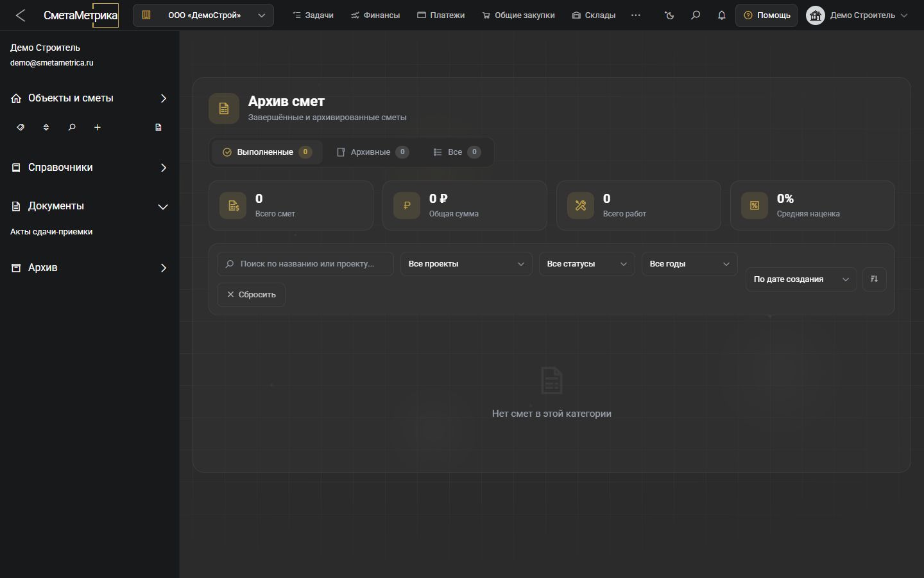The image size is (924, 578).
Task: Click the three-dots more menu in the top bar
Action: pos(636,15)
